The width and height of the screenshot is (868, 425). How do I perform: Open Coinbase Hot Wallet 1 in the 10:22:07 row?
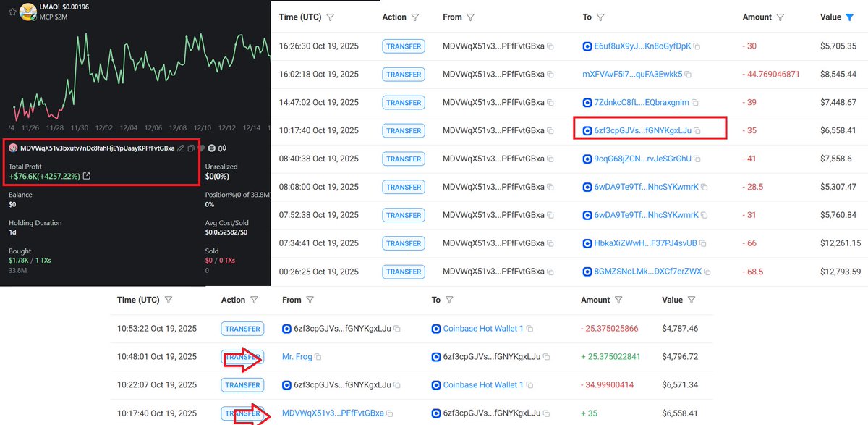click(483, 385)
